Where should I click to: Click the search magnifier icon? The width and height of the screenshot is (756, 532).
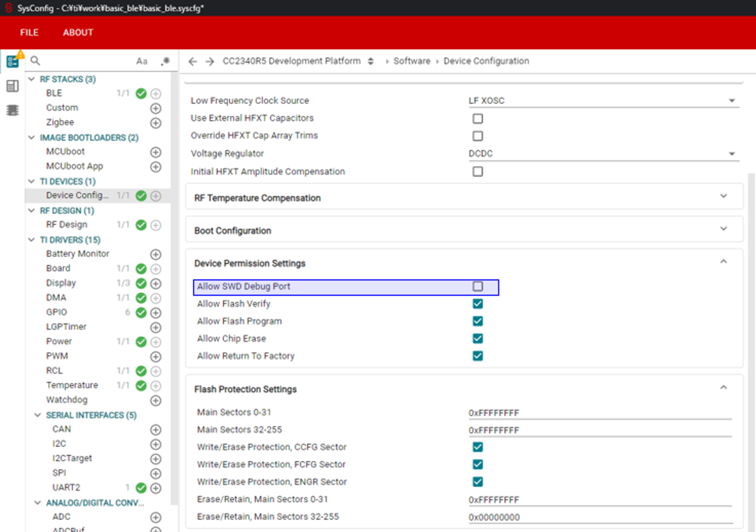[x=35, y=60]
